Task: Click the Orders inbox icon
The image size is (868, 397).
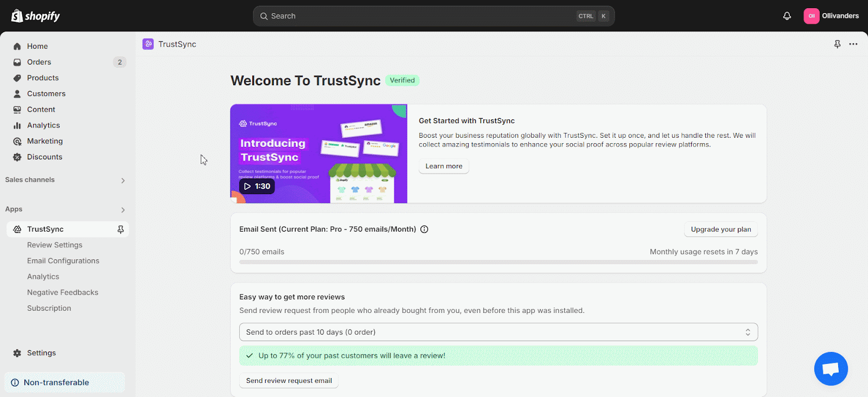Action: 17,62
